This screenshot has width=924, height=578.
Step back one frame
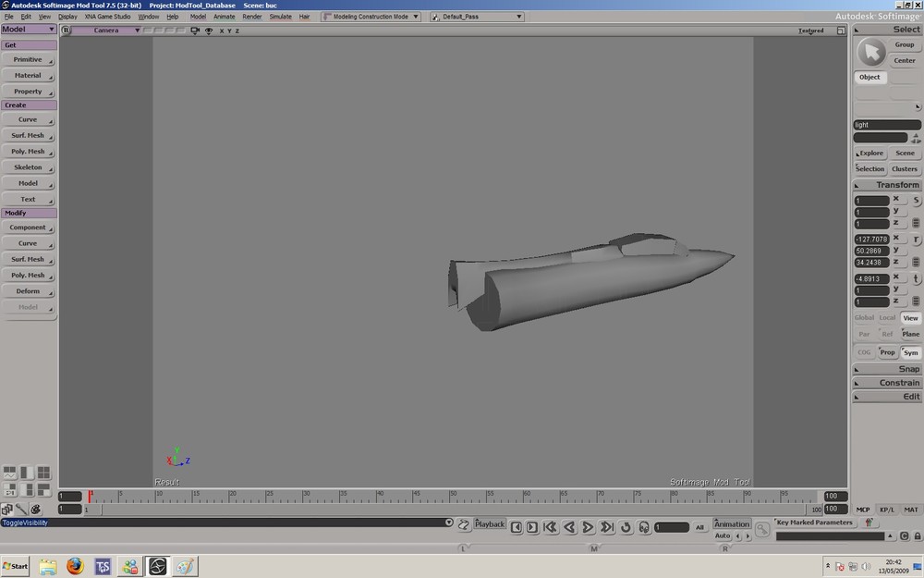click(x=517, y=527)
